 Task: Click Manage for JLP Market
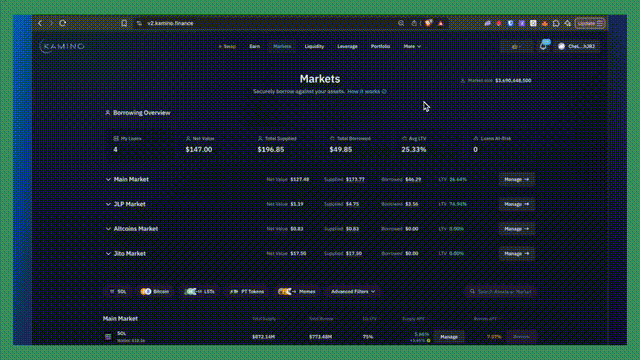pos(516,204)
